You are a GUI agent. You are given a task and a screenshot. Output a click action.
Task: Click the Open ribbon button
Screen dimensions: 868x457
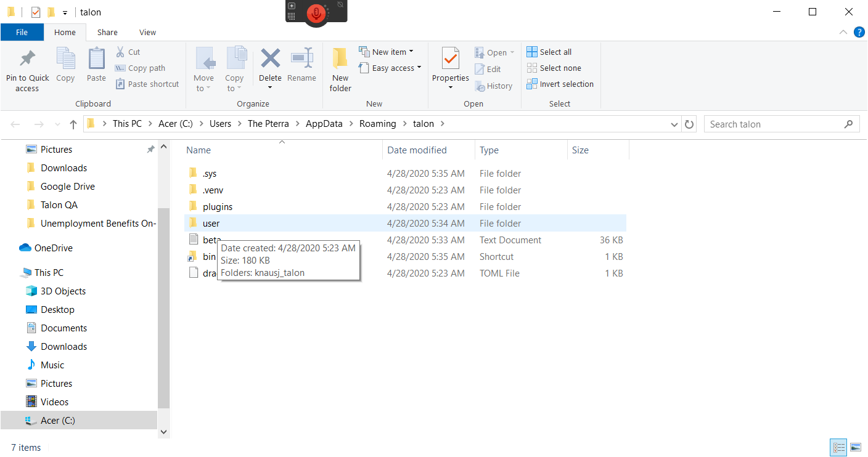coord(494,53)
